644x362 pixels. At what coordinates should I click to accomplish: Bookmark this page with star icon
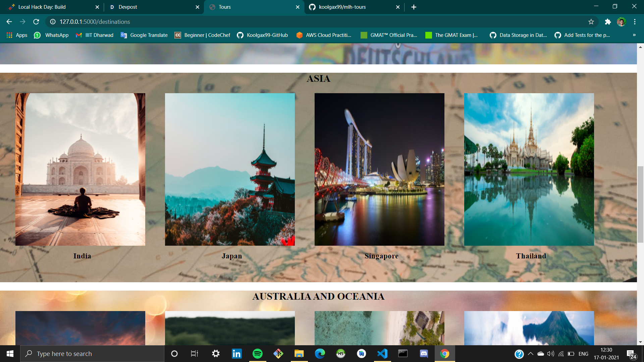591,22
